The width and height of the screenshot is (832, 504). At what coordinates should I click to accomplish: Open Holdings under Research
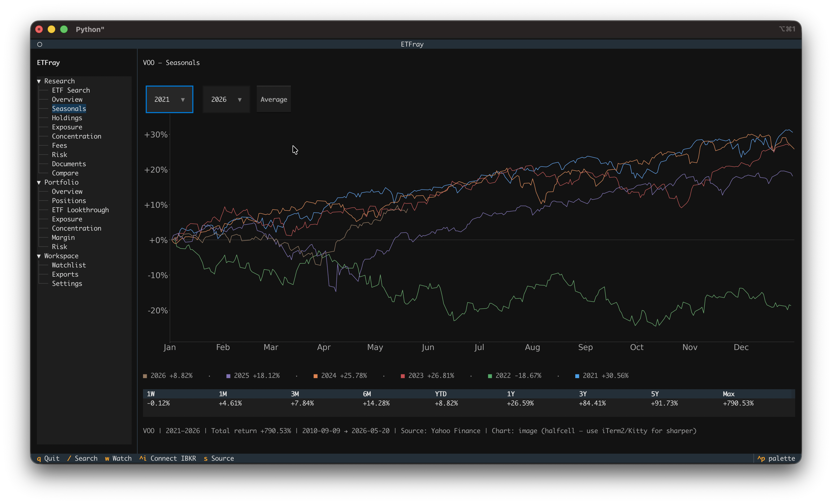tap(67, 118)
